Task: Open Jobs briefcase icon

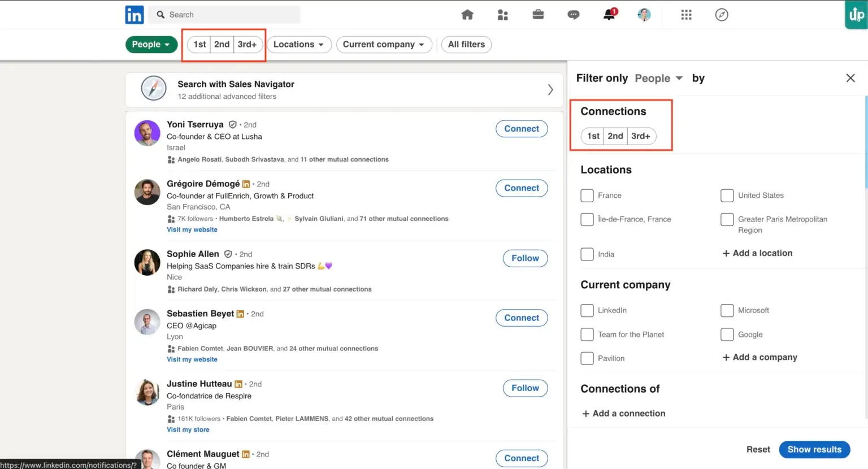Action: coord(538,15)
